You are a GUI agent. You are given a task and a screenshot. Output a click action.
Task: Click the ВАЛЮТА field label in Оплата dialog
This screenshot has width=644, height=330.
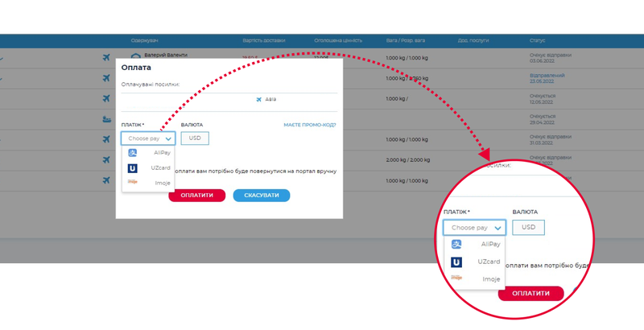[192, 125]
